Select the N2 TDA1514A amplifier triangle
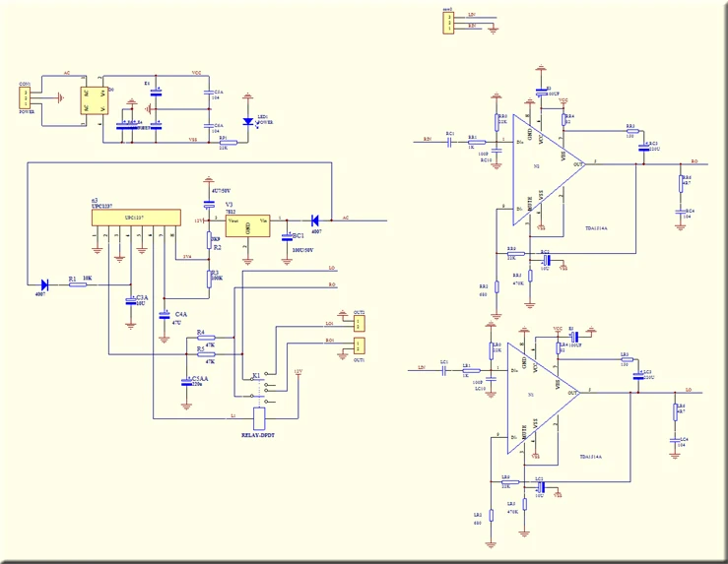Viewport: 728px width, 564px height. [548, 169]
